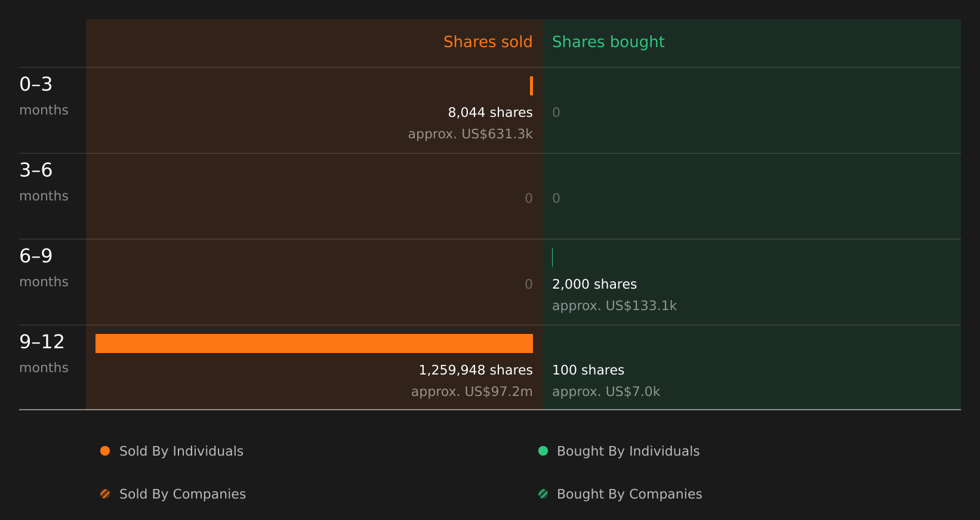Click the shares sold '0' in 3–6 months row

point(529,198)
